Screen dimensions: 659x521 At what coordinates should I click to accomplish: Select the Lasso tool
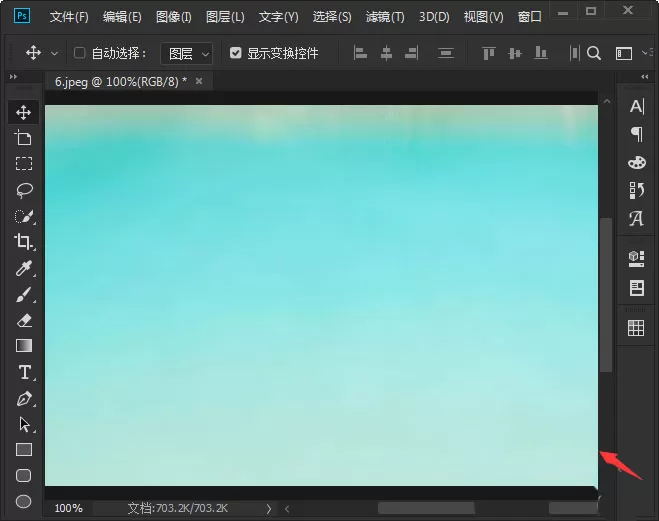(x=24, y=190)
